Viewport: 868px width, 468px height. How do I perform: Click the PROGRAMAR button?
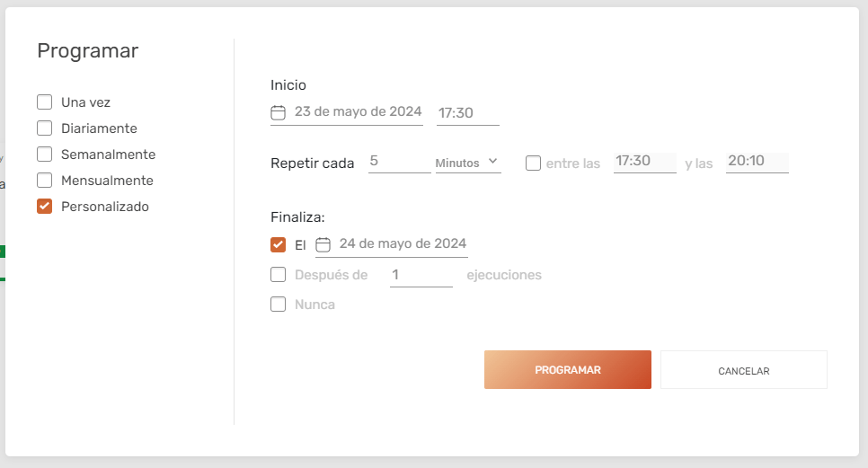coord(567,369)
